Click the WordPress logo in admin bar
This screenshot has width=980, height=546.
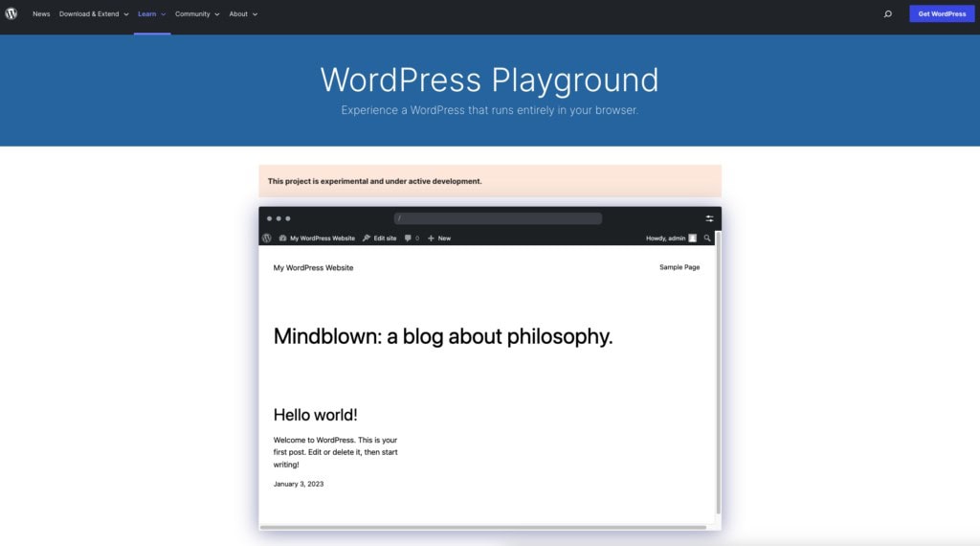pos(267,238)
